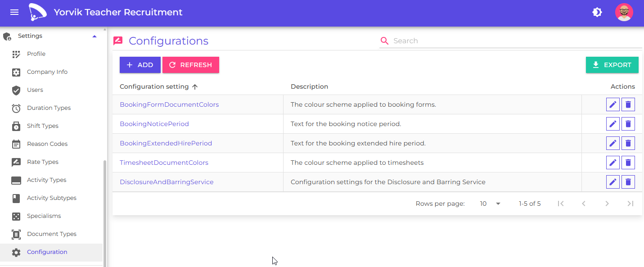Click the Company Info icon
644x267 pixels.
16,72
